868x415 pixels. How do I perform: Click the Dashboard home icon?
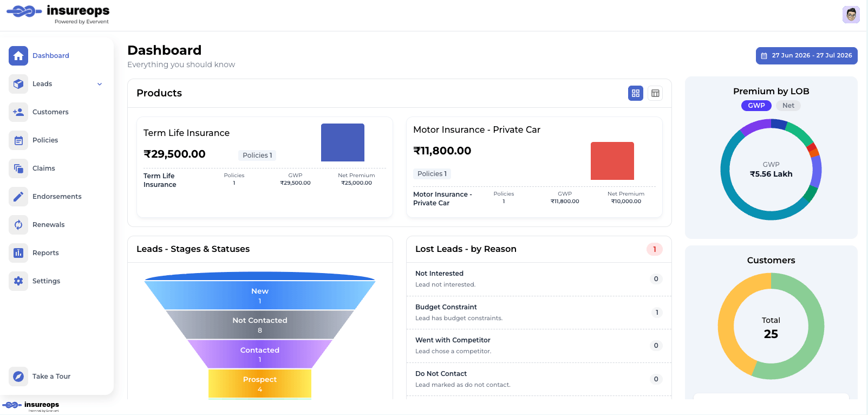pos(18,56)
